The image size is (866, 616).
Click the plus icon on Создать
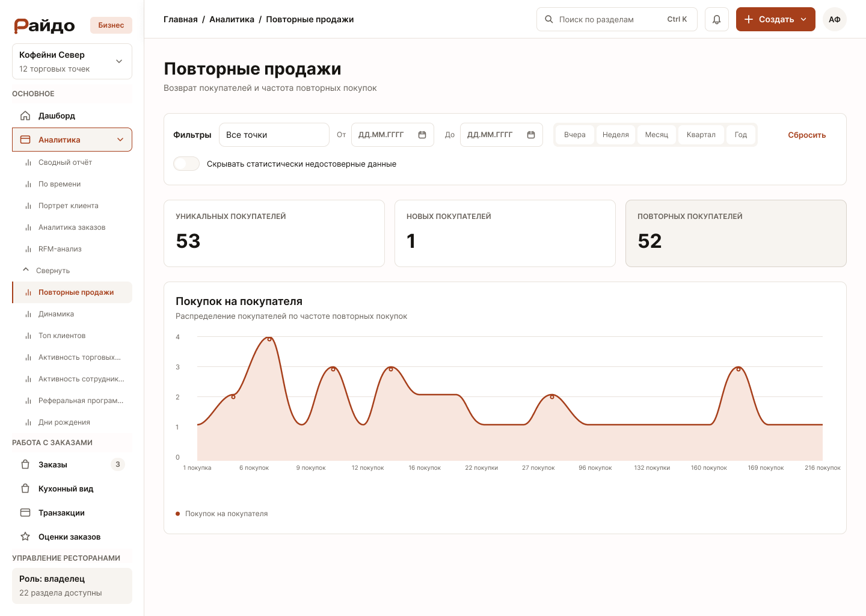click(x=749, y=19)
